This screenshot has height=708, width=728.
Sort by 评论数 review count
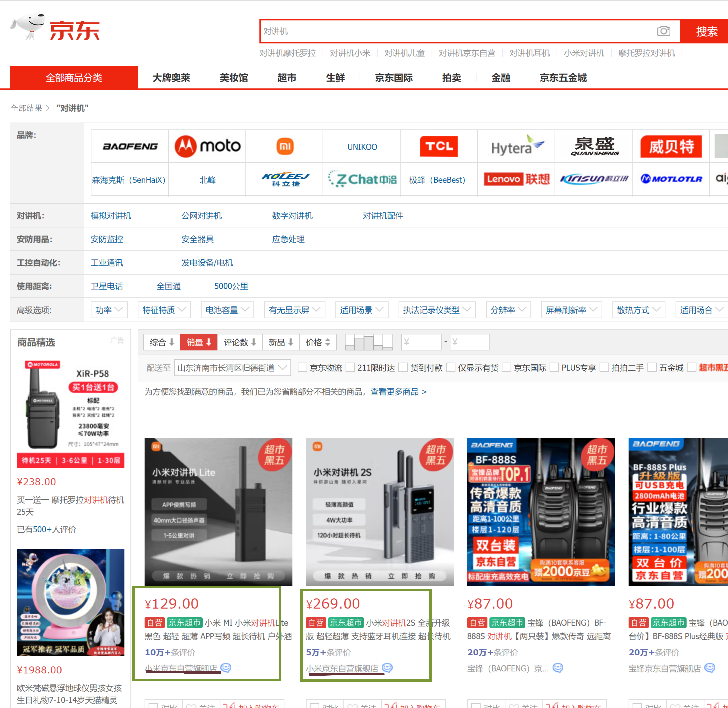point(240,342)
